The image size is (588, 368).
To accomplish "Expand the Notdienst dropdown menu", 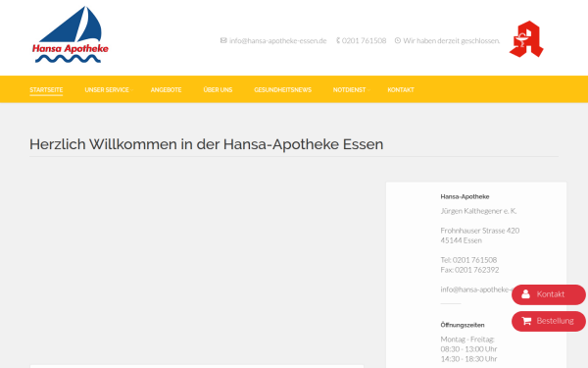I will [x=350, y=89].
